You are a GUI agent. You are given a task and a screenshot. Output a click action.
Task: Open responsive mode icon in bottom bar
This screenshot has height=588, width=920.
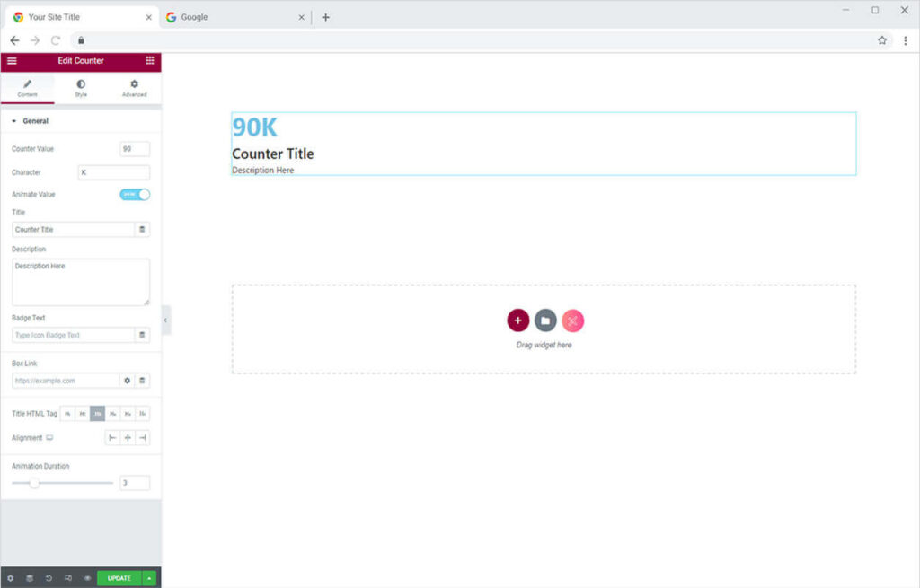point(68,578)
